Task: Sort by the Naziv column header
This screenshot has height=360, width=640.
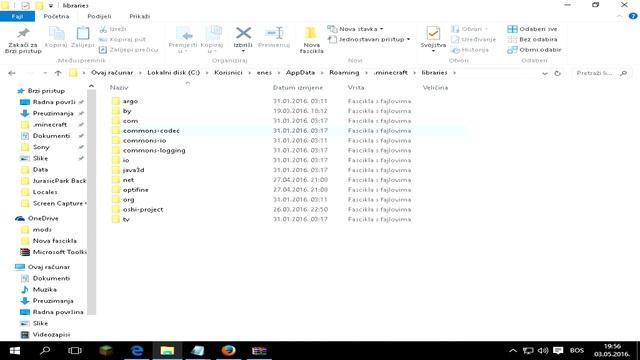Action: [119, 87]
